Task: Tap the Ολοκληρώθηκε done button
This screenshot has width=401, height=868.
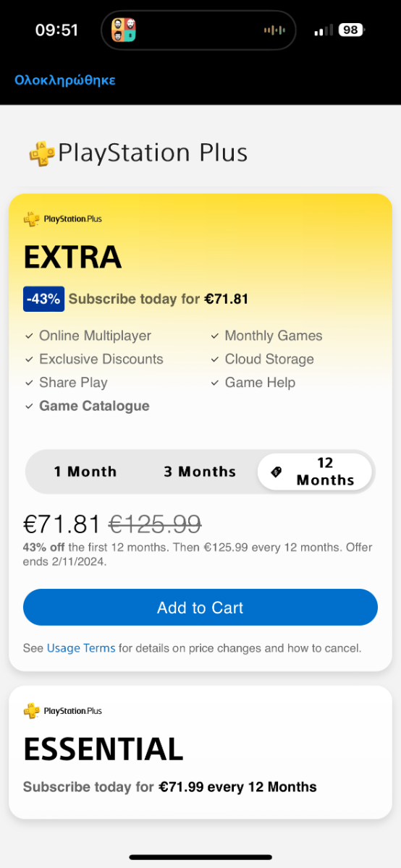Action: click(65, 80)
